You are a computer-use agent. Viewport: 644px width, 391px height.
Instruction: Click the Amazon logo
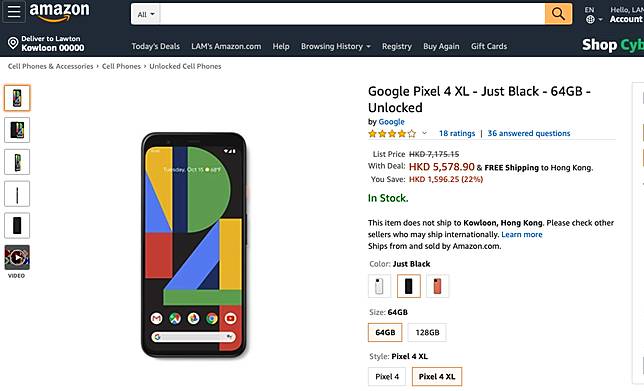point(60,12)
